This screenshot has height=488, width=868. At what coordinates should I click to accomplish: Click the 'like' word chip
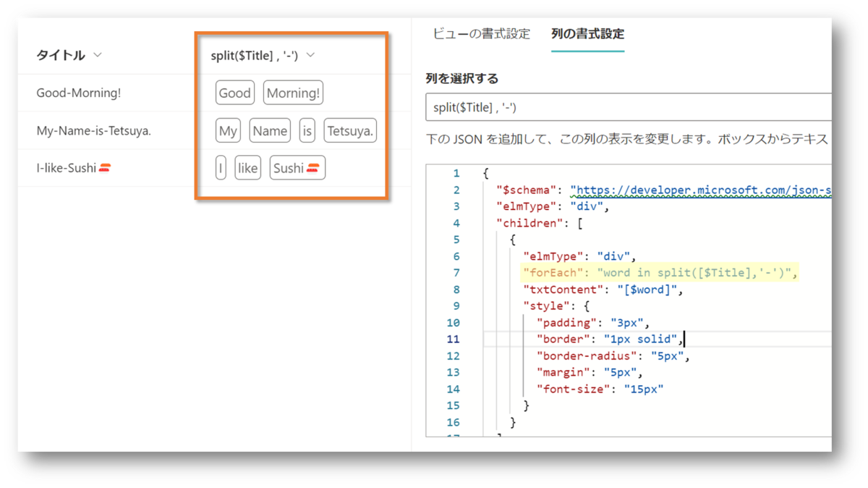[x=247, y=168]
